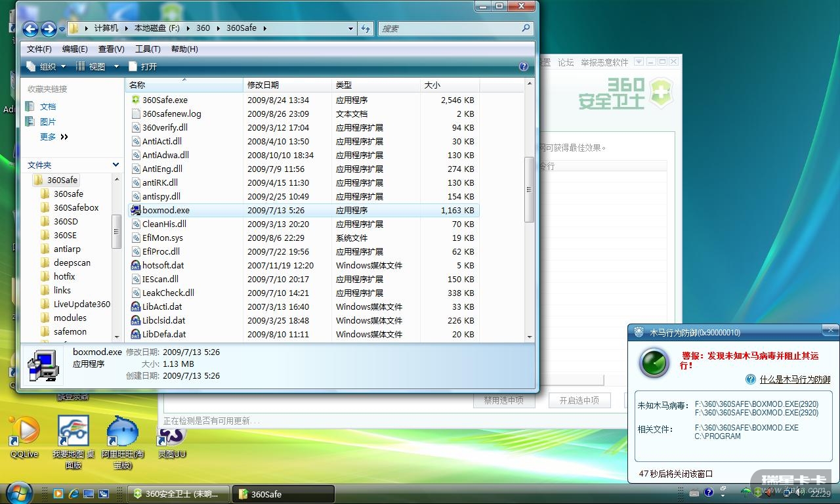Expand the 视图 views dropdown arrow
The width and height of the screenshot is (840, 504).
pos(116,66)
